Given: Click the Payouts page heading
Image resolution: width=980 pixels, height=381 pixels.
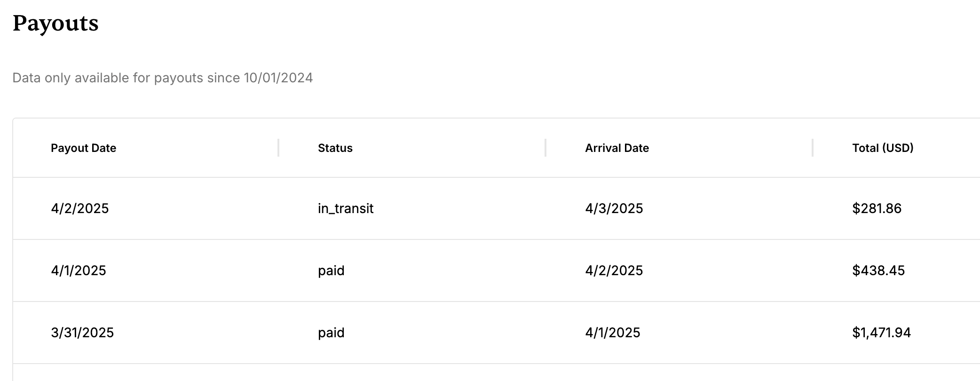Looking at the screenshot, I should pos(55,23).
